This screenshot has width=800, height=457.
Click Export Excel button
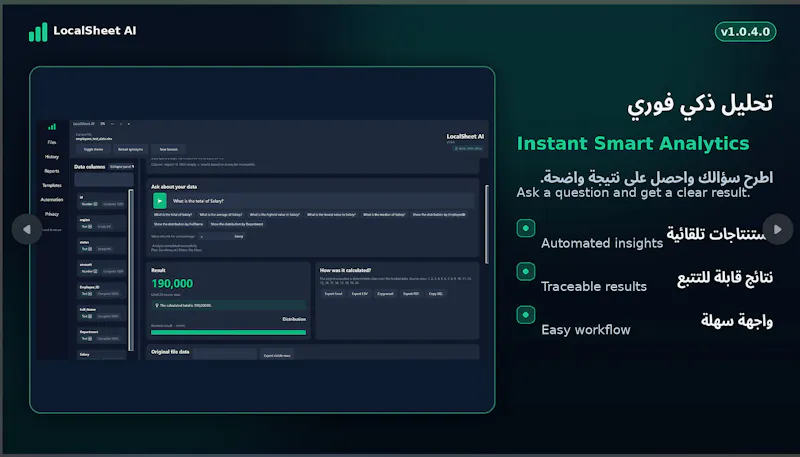pyautogui.click(x=334, y=294)
